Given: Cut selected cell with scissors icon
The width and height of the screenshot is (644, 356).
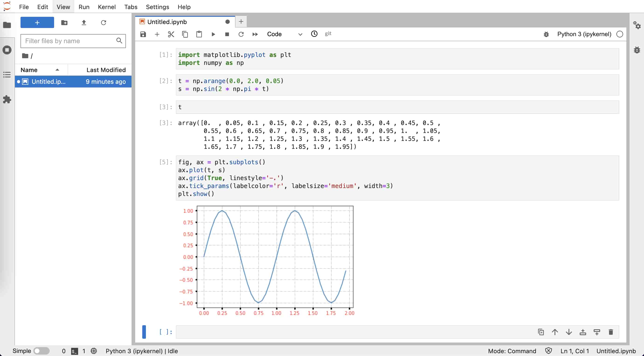Looking at the screenshot, I should (171, 34).
